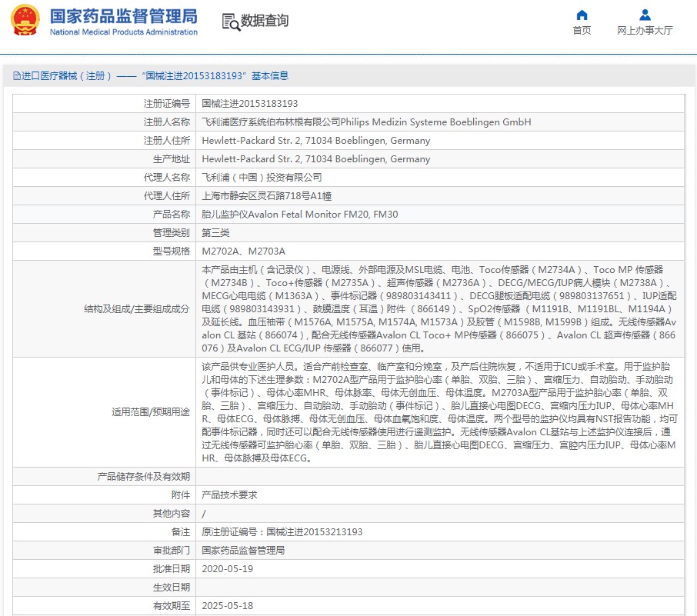Click 飞利浦（中国）投资有限公司 value
Viewport: 697px width, 616px height.
[x=262, y=178]
